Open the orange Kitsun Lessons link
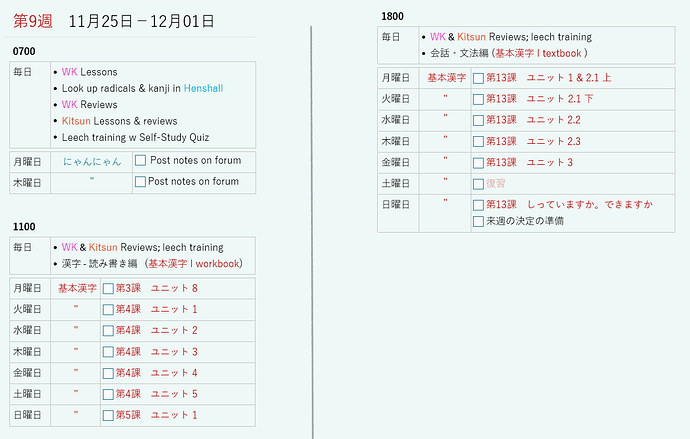 (x=76, y=121)
